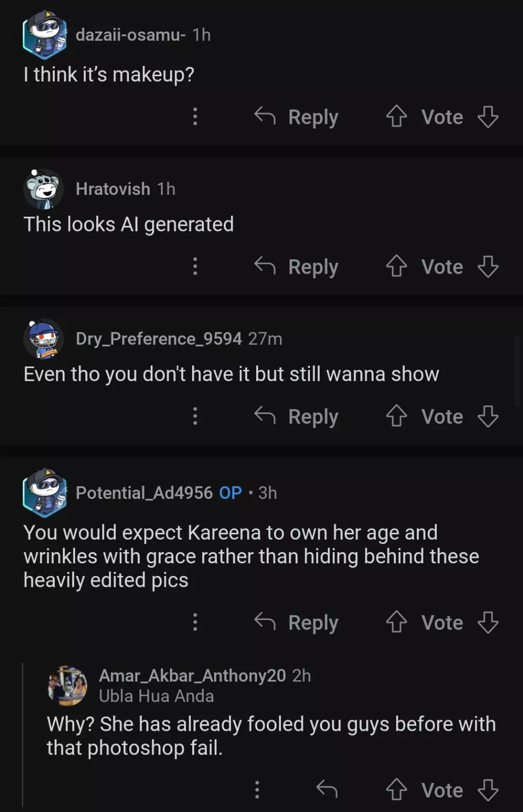Open overflow menu on Amar_Akbar_Anthony20's reply
Image resolution: width=523 pixels, height=812 pixels.
coord(257,790)
